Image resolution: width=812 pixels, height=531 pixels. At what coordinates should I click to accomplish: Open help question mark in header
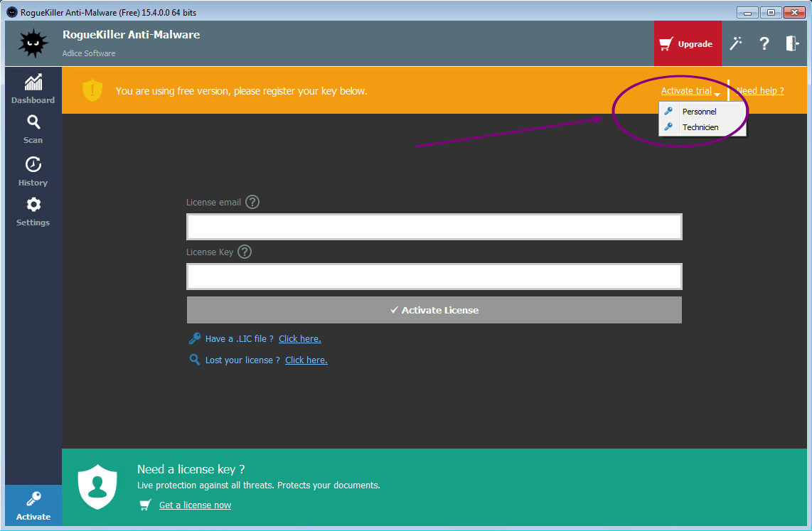point(764,43)
